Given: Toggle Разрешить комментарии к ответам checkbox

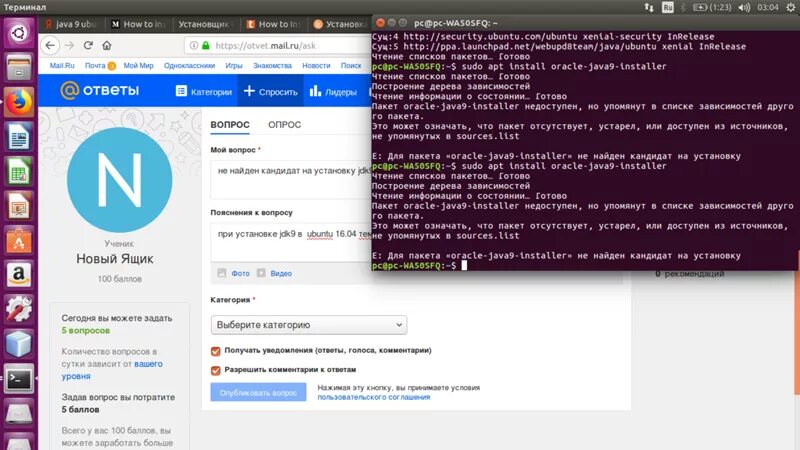Looking at the screenshot, I should pos(215,370).
